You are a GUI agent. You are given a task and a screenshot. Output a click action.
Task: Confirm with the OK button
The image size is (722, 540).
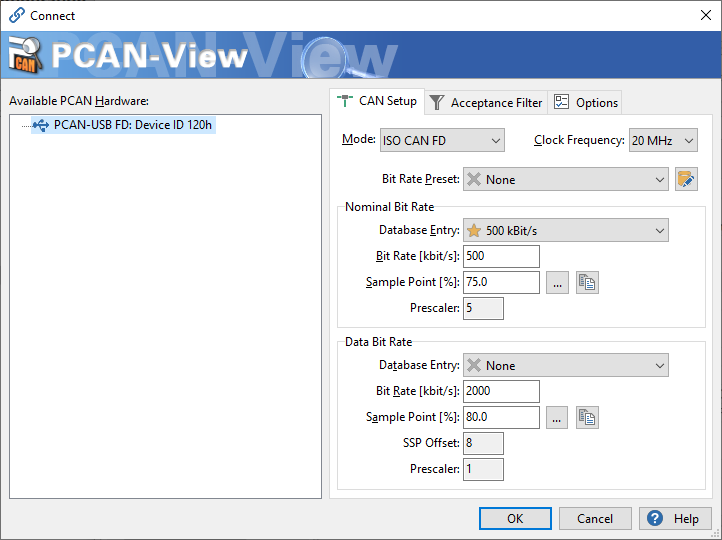(515, 518)
